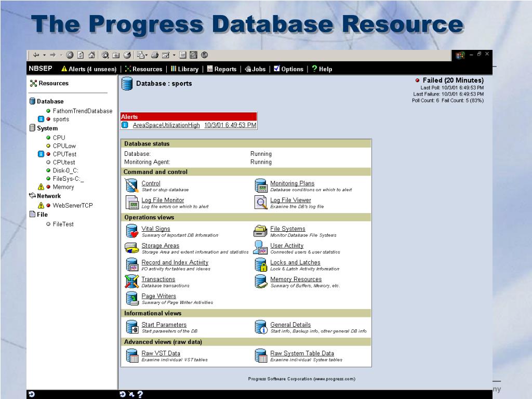Viewport: 532px width, 399px height.
Task: Click the User Activity person icon
Action: pyautogui.click(x=261, y=248)
